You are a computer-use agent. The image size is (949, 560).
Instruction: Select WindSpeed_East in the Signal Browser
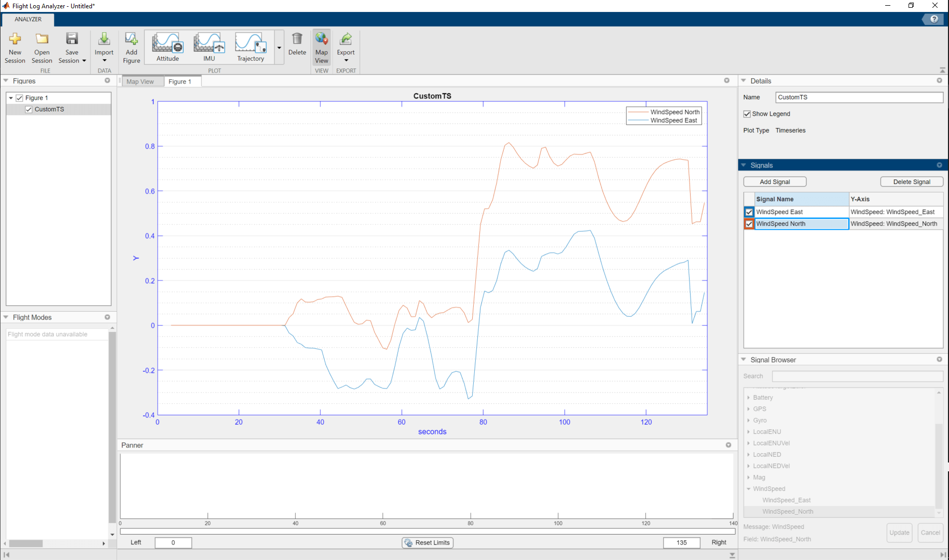click(x=786, y=500)
